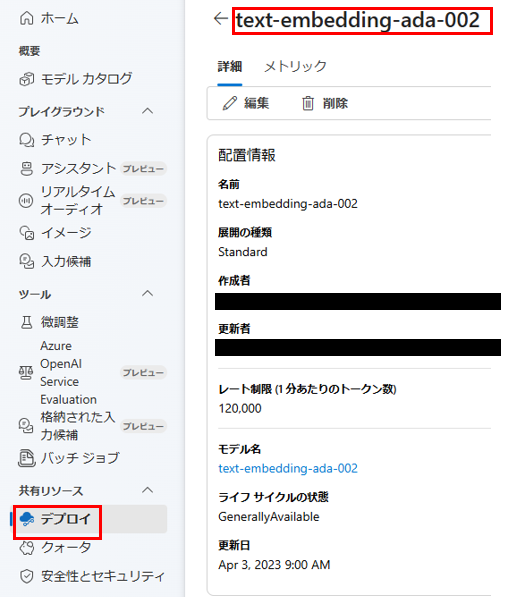Click the チャット speech bubble icon
The height and width of the screenshot is (597, 517).
coord(27,140)
